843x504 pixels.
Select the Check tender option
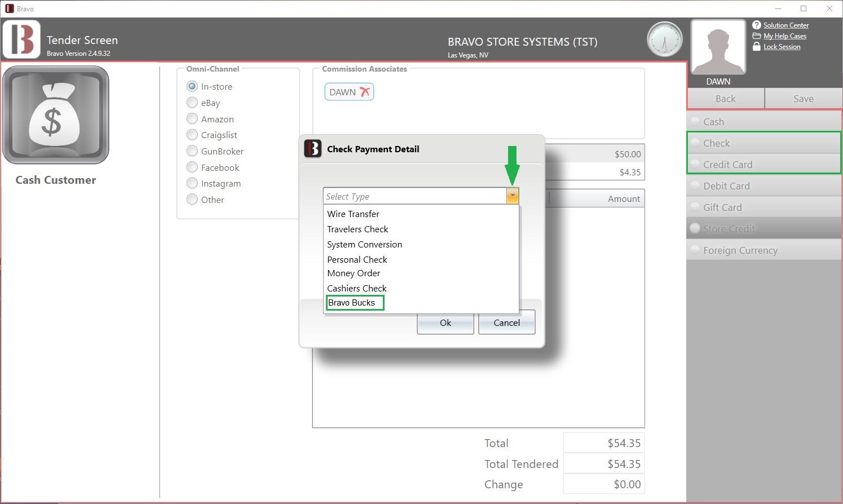coord(764,143)
